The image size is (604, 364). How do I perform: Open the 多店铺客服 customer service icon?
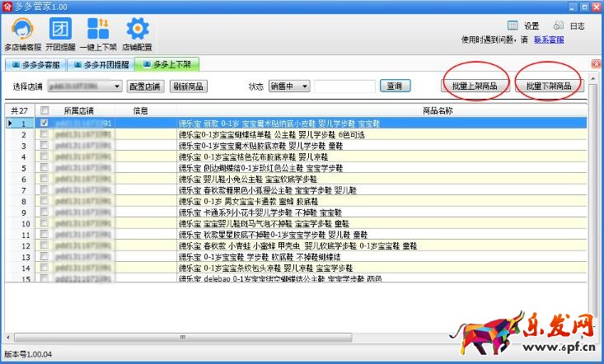click(23, 31)
